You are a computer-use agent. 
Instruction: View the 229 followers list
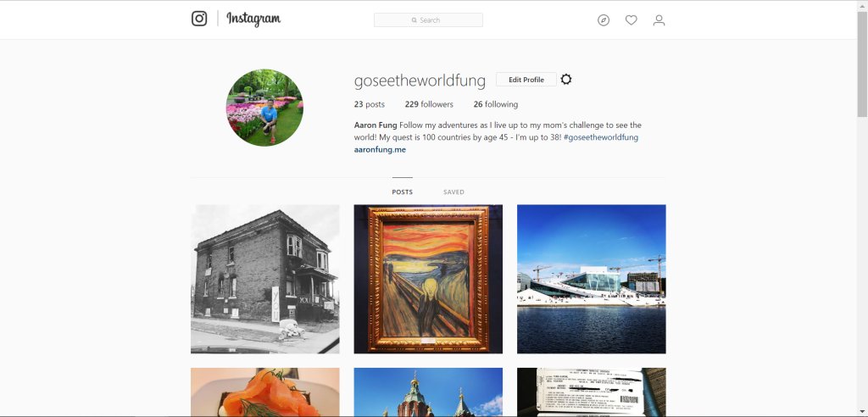[429, 104]
